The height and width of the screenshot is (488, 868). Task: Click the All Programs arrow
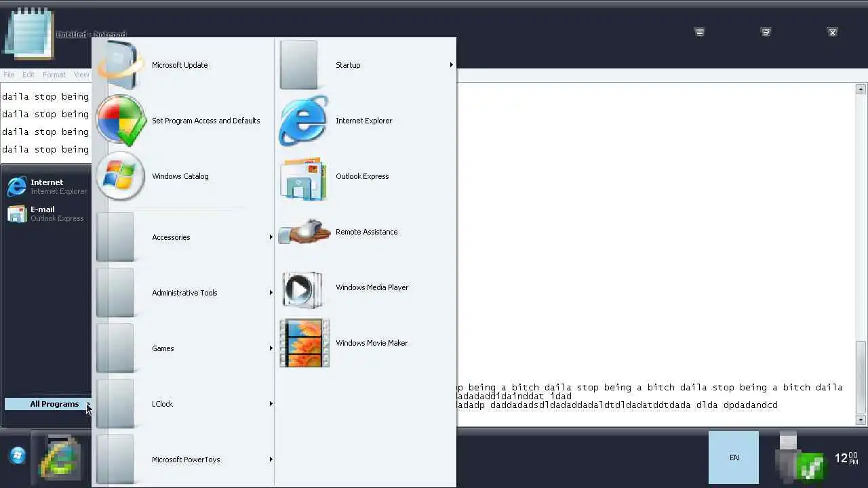(x=88, y=404)
